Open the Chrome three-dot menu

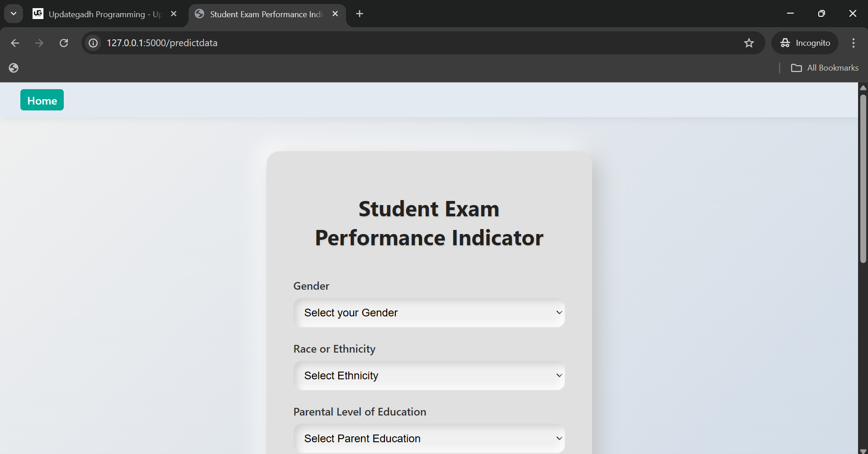click(x=854, y=43)
